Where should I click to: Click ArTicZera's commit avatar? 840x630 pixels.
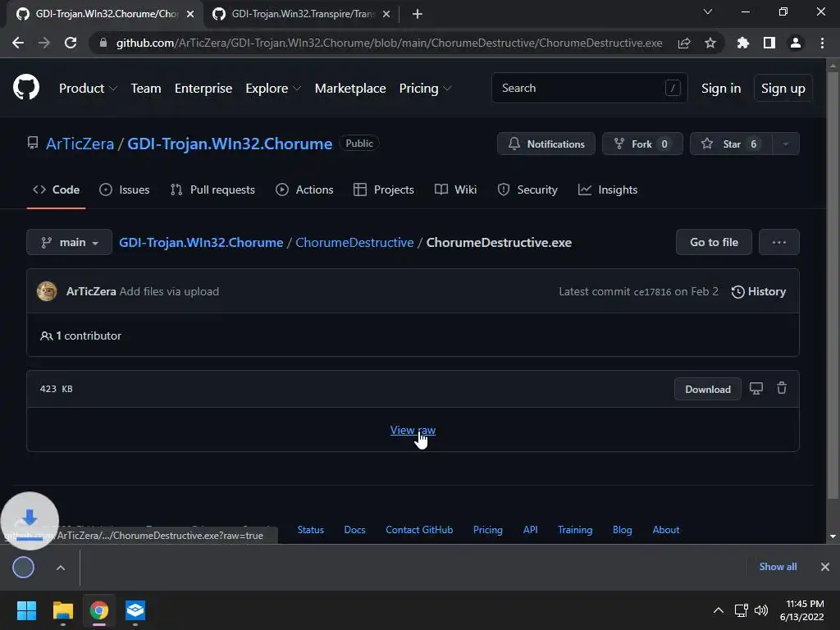pos(47,291)
